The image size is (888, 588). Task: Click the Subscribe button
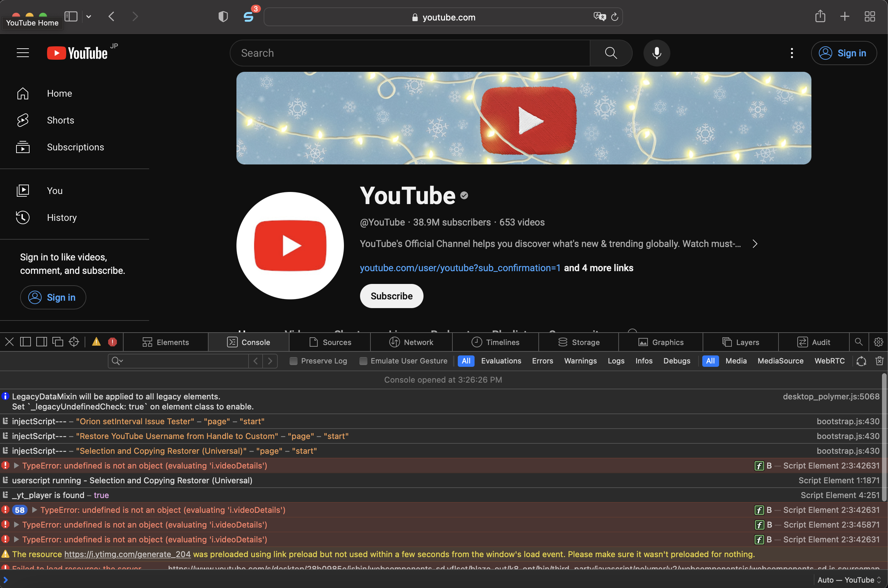[391, 296]
